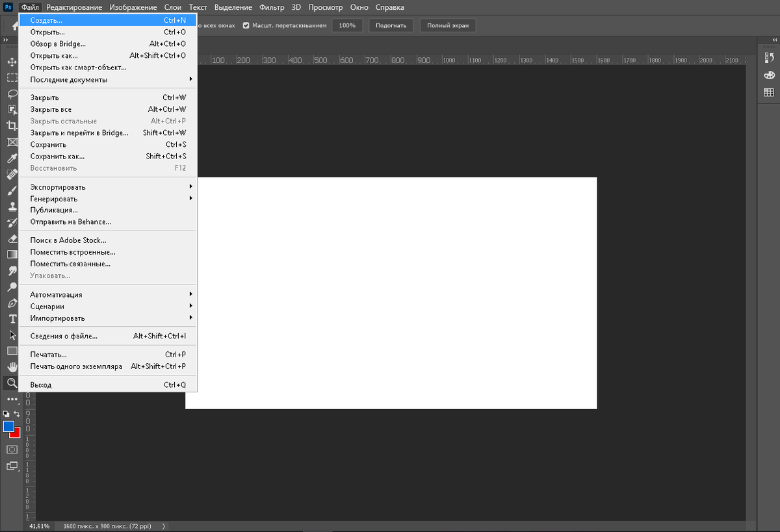Open the Swatches panel grid icon

coord(769,92)
